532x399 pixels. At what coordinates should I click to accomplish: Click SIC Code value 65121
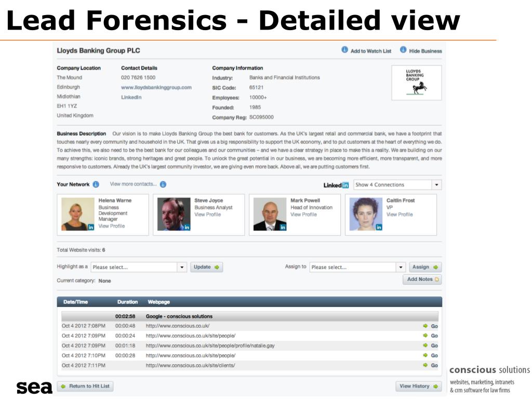pyautogui.click(x=256, y=87)
